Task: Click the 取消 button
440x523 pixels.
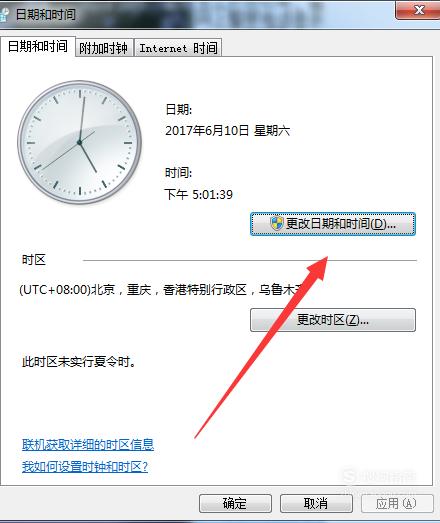Action: pos(316,503)
